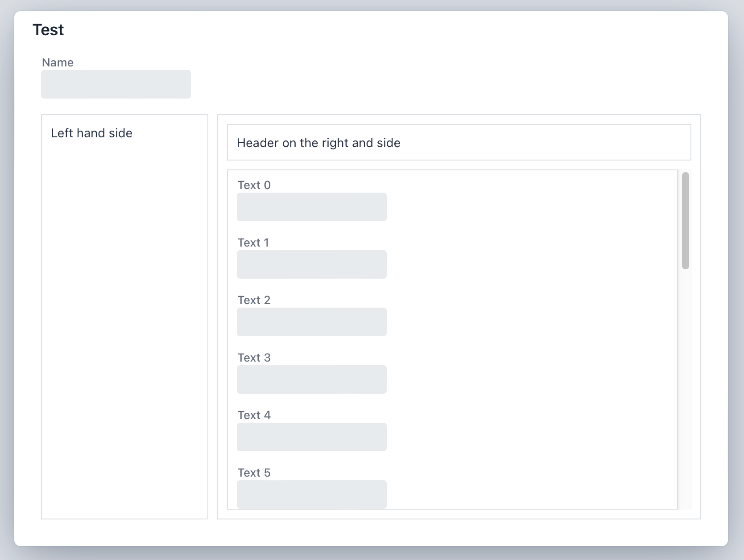744x560 pixels.
Task: Focus the Text 0 input field
Action: coord(311,207)
